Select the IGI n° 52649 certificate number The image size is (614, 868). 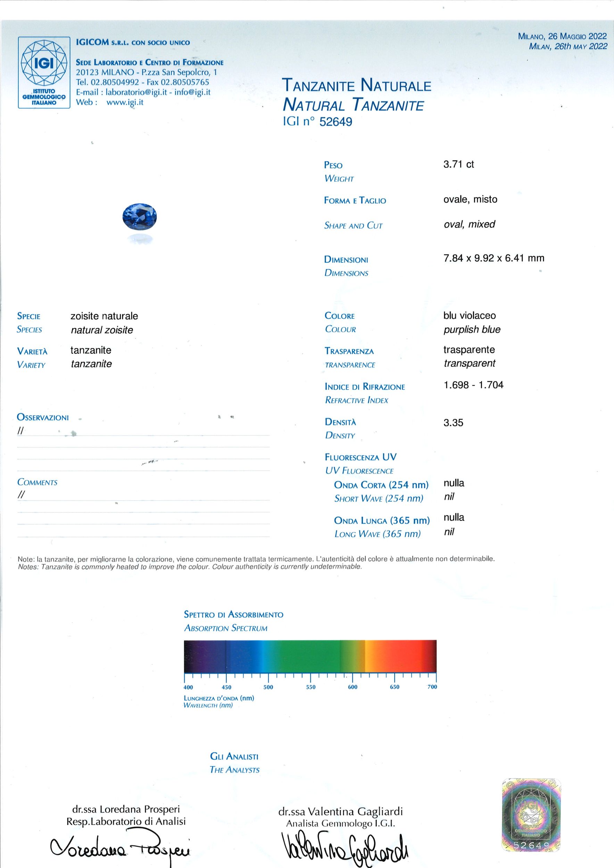click(x=317, y=122)
